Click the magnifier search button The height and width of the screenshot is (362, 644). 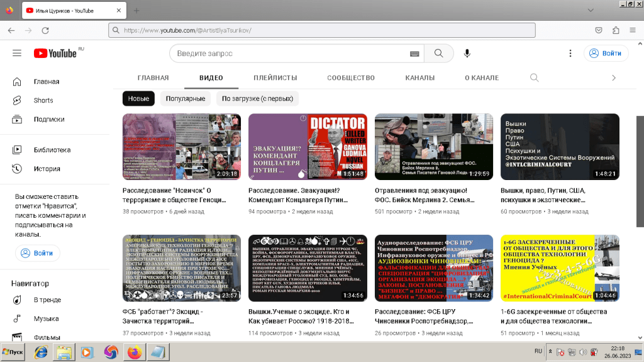coord(438,54)
